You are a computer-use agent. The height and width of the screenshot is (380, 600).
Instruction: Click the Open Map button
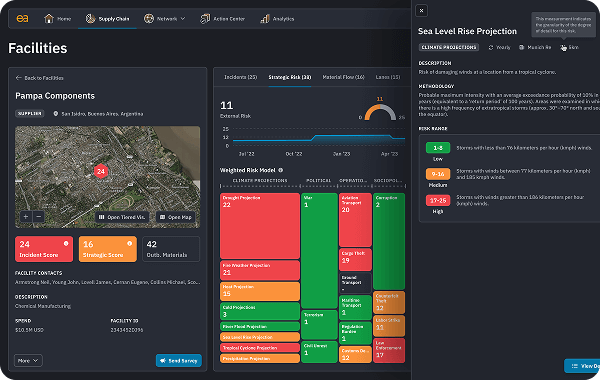176,217
